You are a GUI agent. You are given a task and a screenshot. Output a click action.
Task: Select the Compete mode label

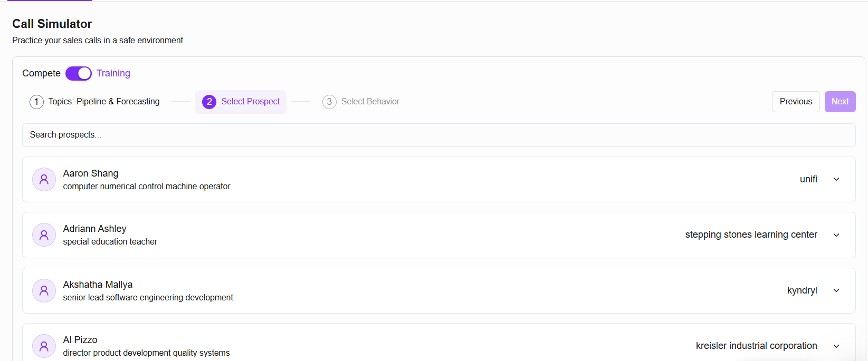point(41,73)
